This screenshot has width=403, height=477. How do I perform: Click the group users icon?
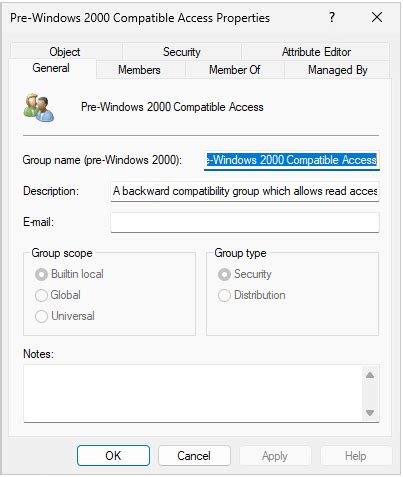38,107
